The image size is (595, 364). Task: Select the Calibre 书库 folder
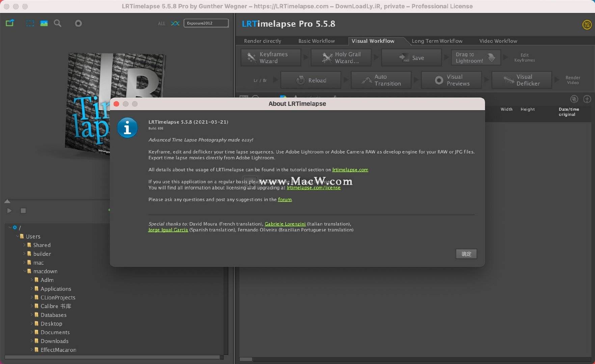[56, 306]
